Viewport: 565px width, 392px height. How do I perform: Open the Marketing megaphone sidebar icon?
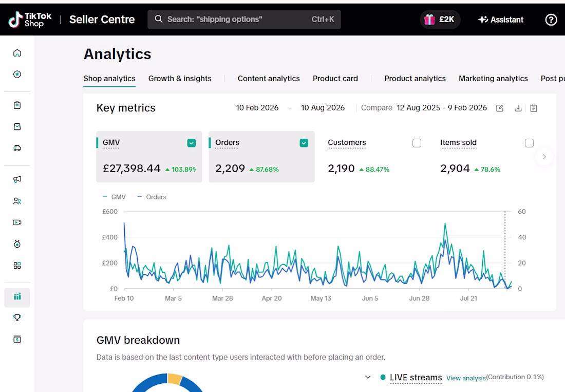coord(17,179)
